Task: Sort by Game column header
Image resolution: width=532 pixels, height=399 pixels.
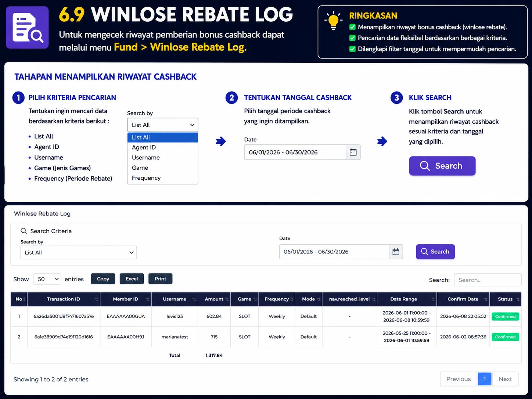Action: point(245,299)
